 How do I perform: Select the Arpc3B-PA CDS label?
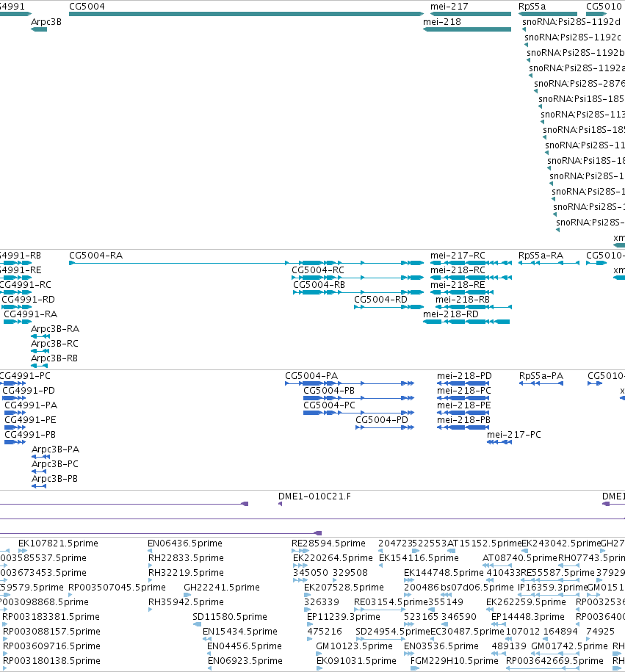click(55, 449)
